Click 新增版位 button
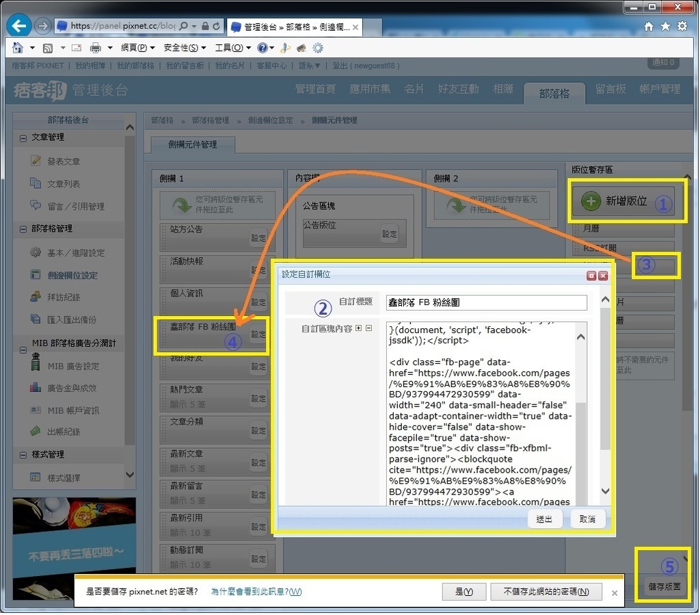 point(623,201)
